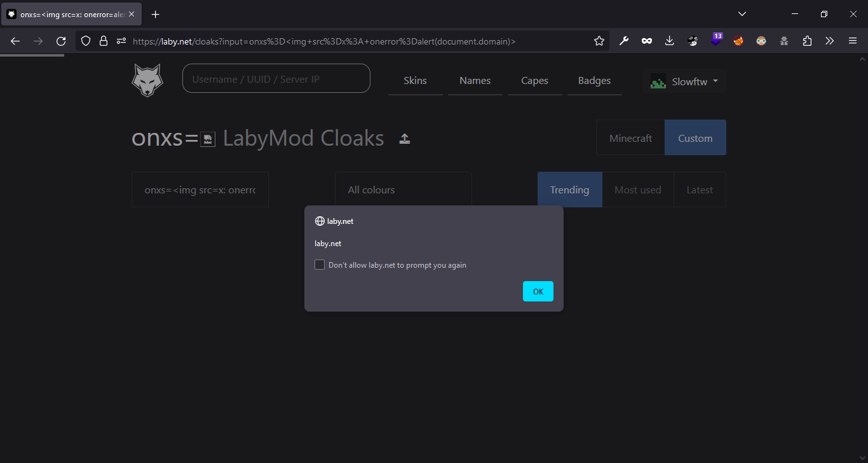Click the mask extension icon
Viewport: 868px width, 463px height.
coord(647,41)
